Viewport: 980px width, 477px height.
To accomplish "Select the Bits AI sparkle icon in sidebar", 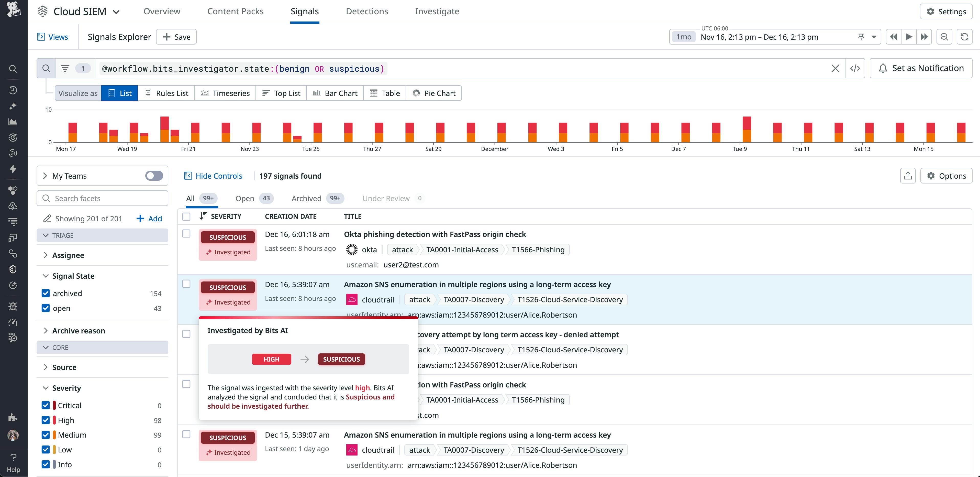I will (x=13, y=107).
